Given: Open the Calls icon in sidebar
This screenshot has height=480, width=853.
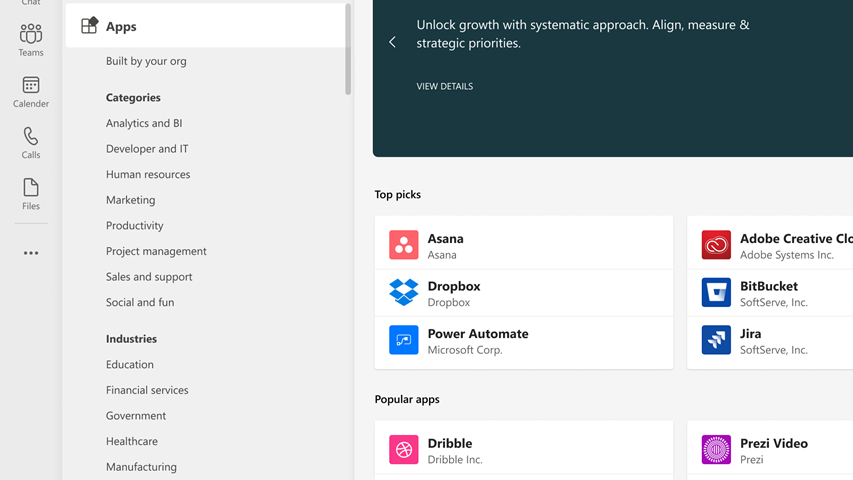Looking at the screenshot, I should (31, 136).
